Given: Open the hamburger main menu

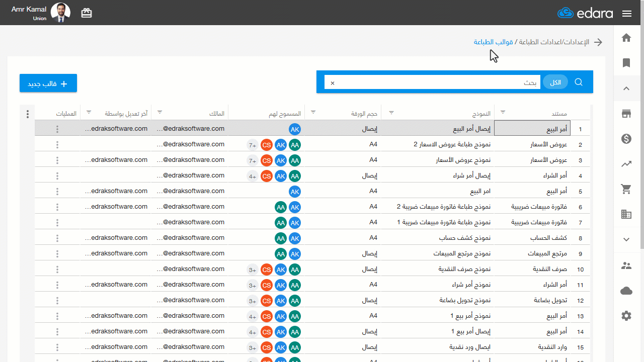Looking at the screenshot, I should [627, 14].
